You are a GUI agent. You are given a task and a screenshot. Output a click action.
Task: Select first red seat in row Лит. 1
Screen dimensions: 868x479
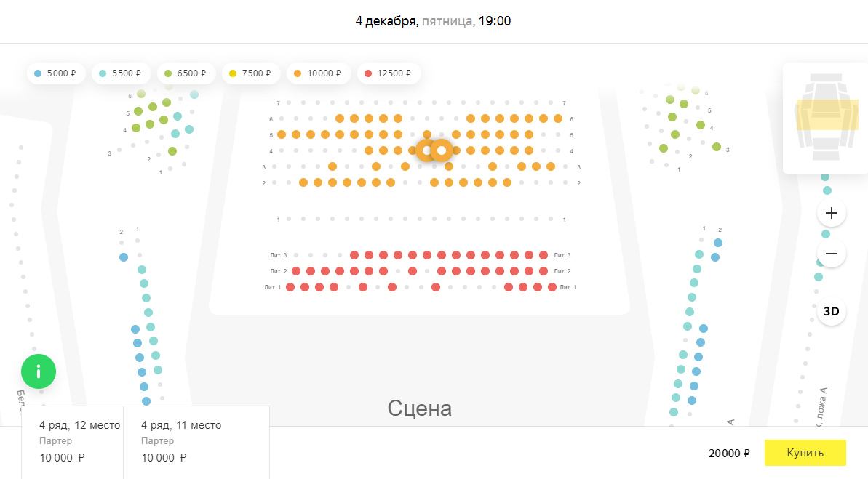[x=290, y=287]
